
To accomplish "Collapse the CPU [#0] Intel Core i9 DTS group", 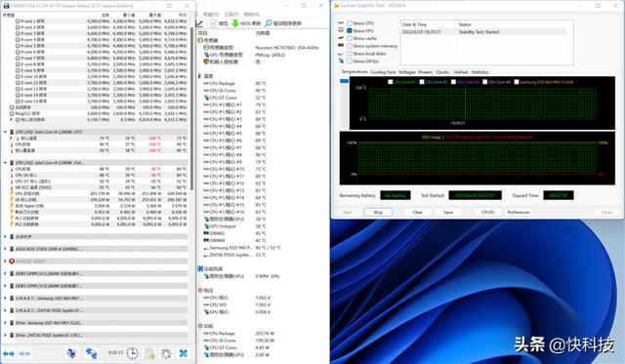I will (5, 132).
